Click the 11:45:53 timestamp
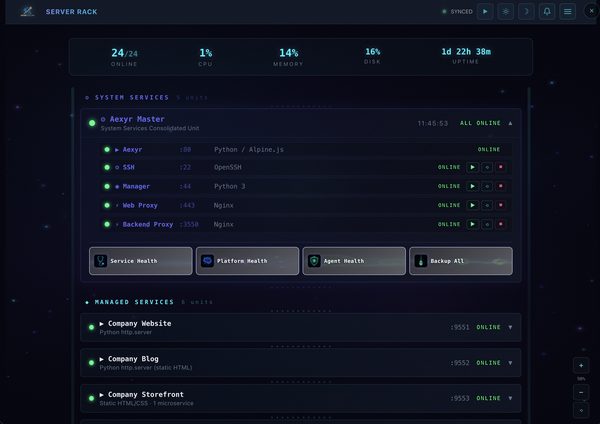The height and width of the screenshot is (424, 600). pyautogui.click(x=432, y=123)
